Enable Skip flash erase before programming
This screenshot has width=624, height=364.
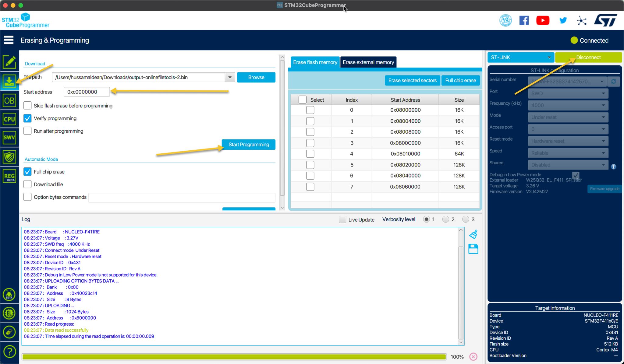[27, 106]
